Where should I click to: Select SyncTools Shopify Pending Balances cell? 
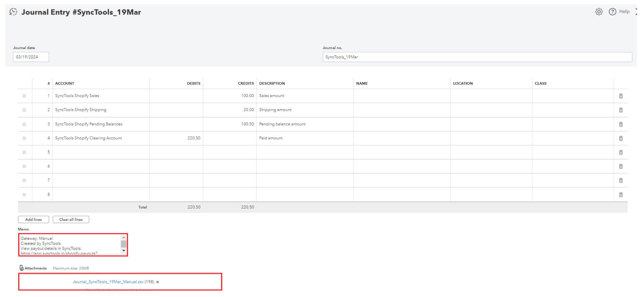tap(101, 124)
